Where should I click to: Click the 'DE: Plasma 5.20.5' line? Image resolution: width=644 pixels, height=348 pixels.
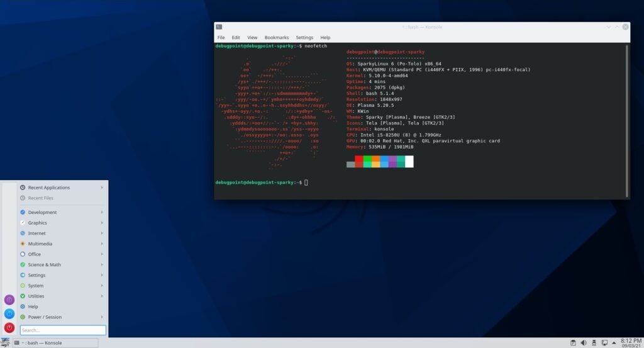point(370,105)
